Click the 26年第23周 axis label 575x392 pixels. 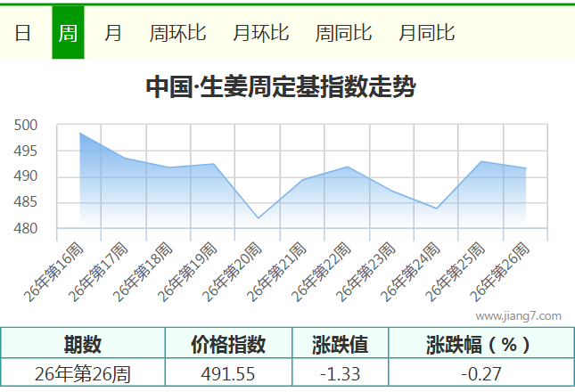[366, 272]
